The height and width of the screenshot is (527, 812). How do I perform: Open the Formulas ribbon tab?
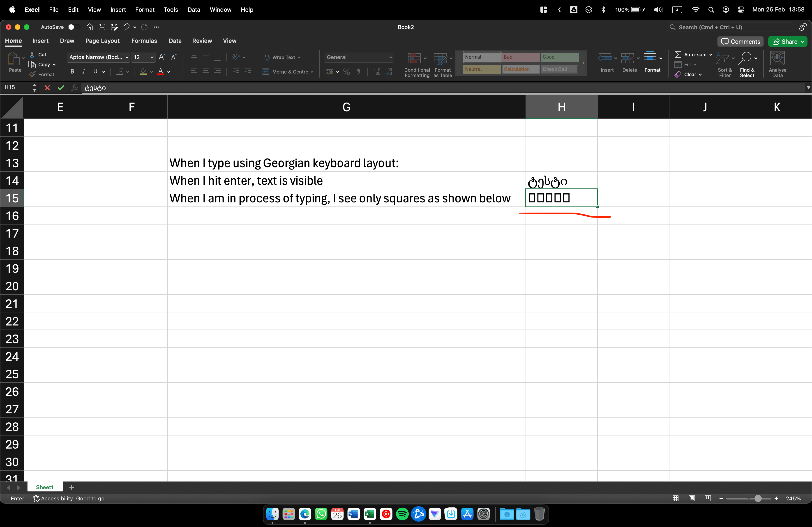(x=144, y=41)
